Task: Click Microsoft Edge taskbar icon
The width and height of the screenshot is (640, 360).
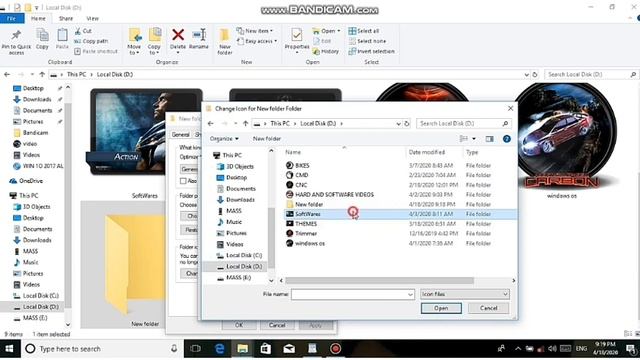Action: [x=220, y=349]
